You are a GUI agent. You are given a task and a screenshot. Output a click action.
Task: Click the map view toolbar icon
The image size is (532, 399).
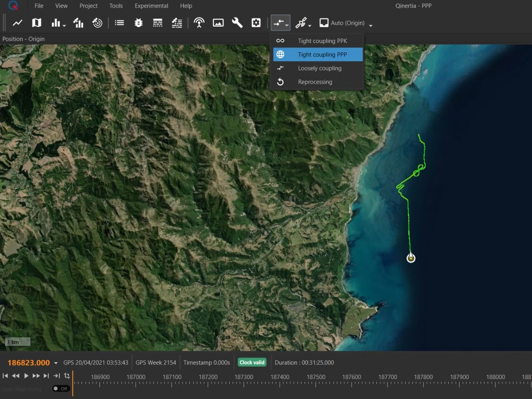click(x=37, y=23)
